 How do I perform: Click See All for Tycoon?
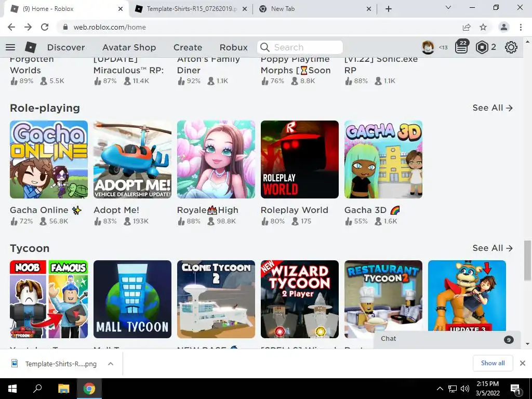coord(493,248)
